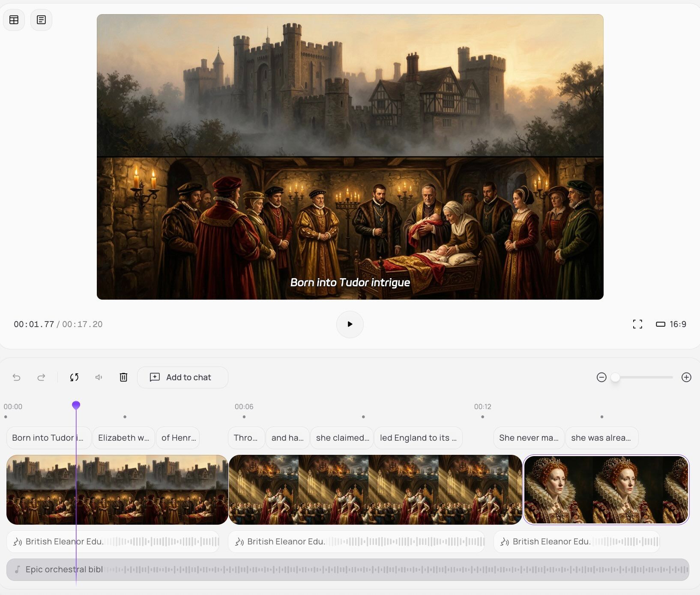Viewport: 700px width, 595px height.
Task: Mute audio with the speaker icon
Action: point(99,377)
